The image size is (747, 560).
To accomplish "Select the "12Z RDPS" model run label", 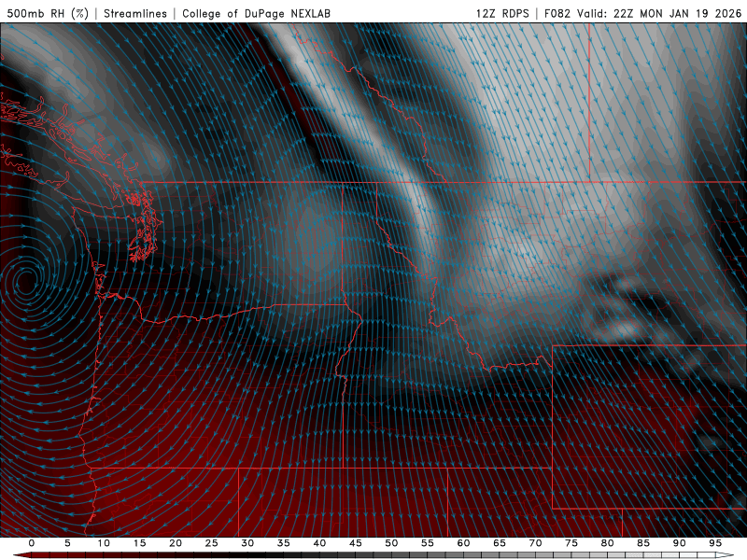I will click(502, 13).
